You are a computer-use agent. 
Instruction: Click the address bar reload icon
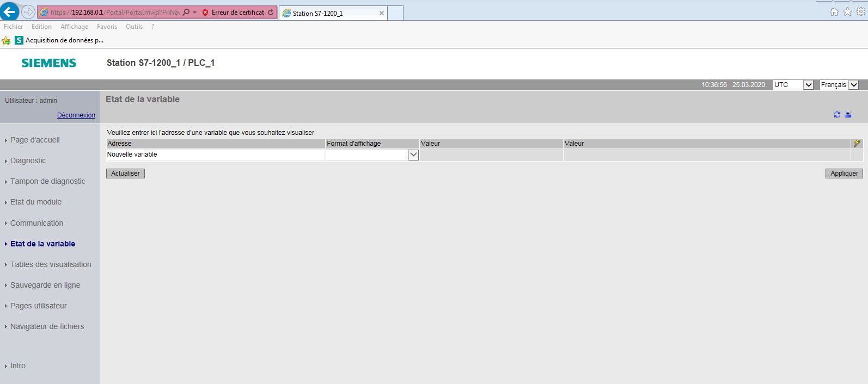[x=271, y=12]
